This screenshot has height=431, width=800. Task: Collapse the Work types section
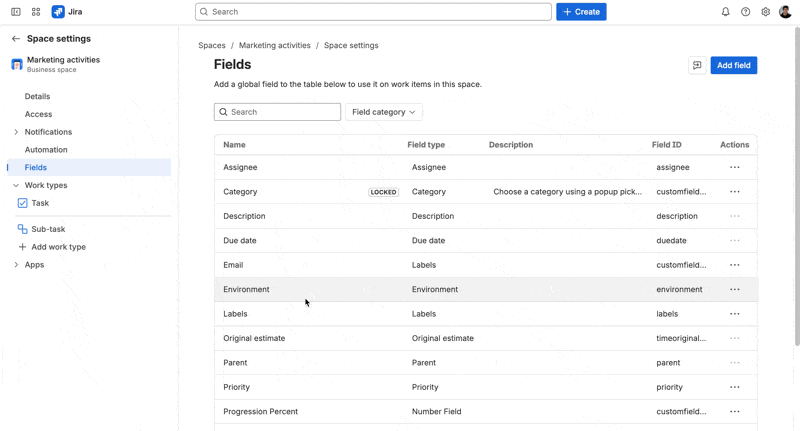(x=16, y=185)
